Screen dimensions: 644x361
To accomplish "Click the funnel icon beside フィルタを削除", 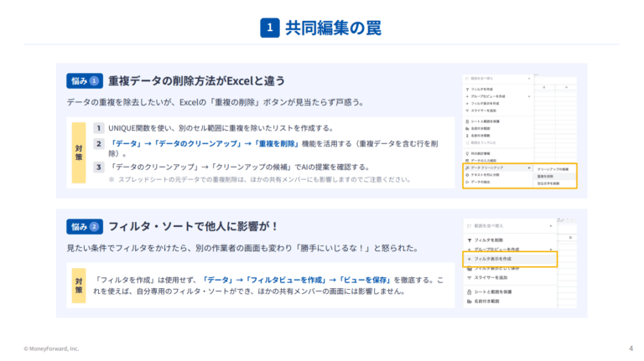I will 470,240.
